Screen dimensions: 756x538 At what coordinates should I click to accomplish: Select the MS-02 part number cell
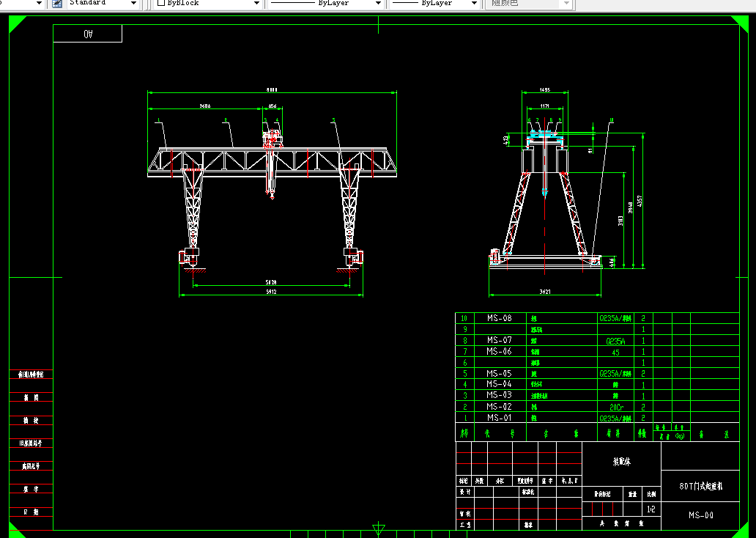coord(500,406)
